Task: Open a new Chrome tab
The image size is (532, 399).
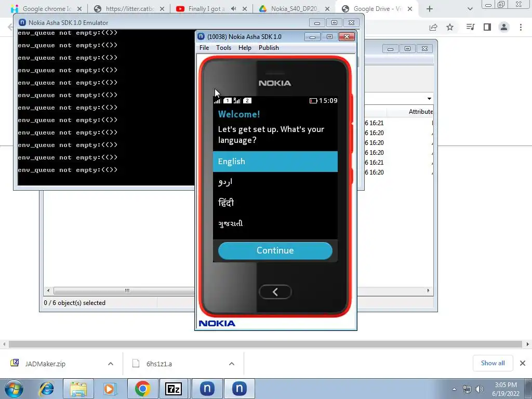Action: pyautogui.click(x=430, y=9)
